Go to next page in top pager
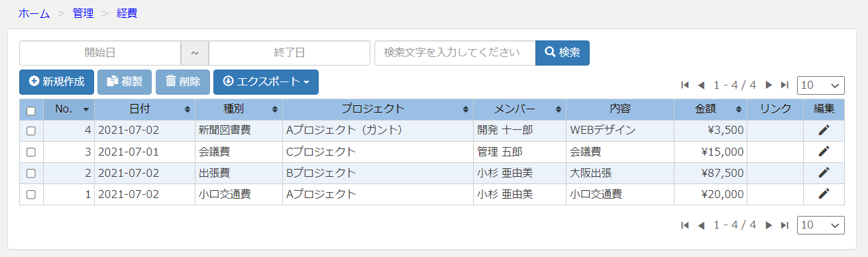The height and width of the screenshot is (257, 868). coord(769,85)
